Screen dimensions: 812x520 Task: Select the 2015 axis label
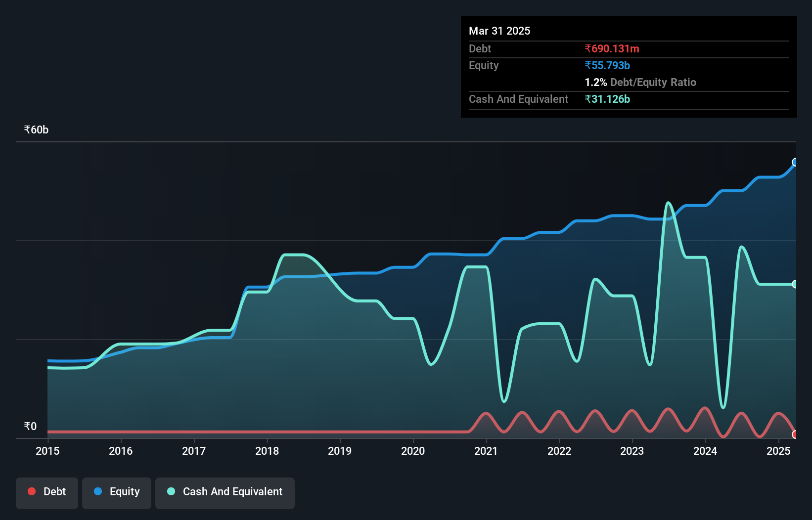pyautogui.click(x=47, y=451)
